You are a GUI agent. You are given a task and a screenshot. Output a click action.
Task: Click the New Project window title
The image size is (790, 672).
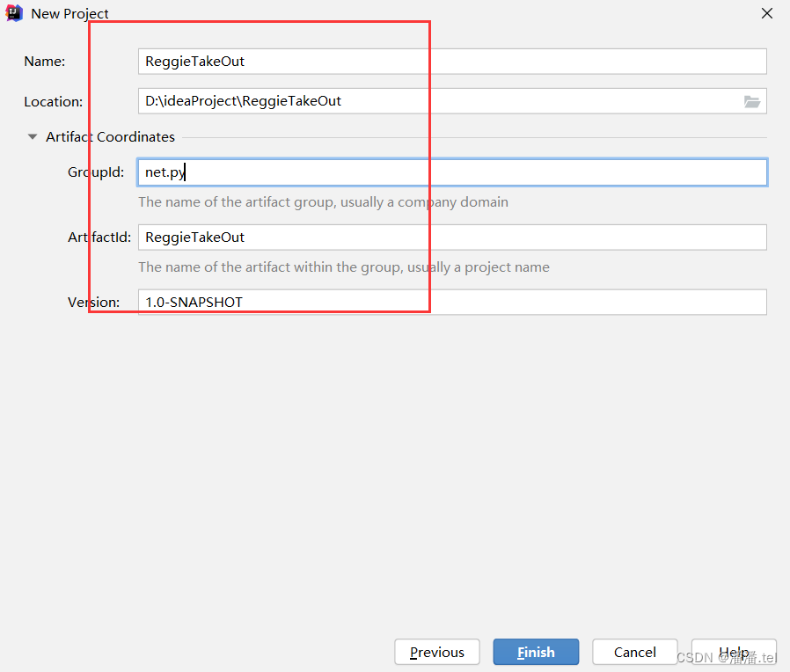[x=70, y=13]
